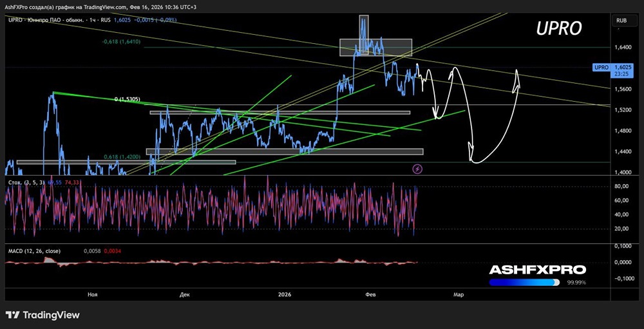Click the MACD (12, 26, close) indicator label
The height and width of the screenshot is (329, 644).
(x=33, y=250)
